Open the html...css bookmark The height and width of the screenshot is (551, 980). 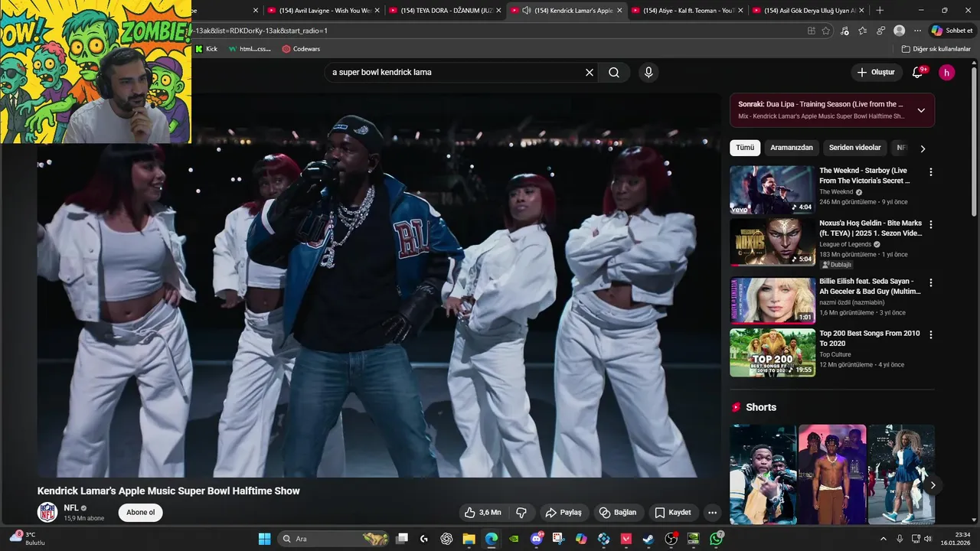tap(250, 49)
